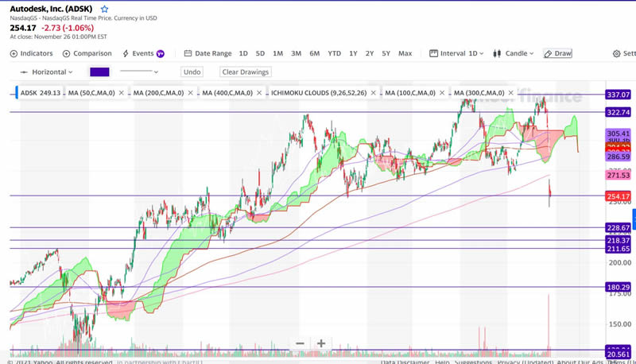Click the 286.59 indicator value tag
This screenshot has height=364, width=636.
tap(619, 157)
